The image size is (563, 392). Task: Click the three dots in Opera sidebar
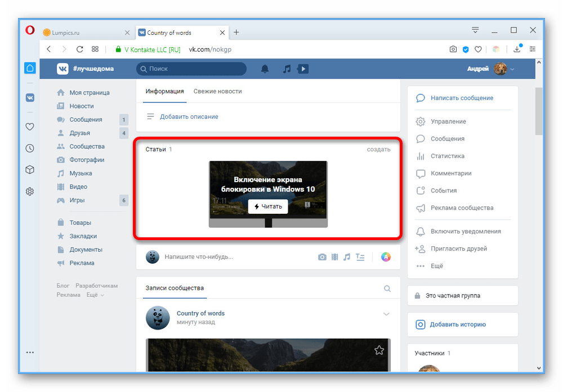tap(30, 353)
